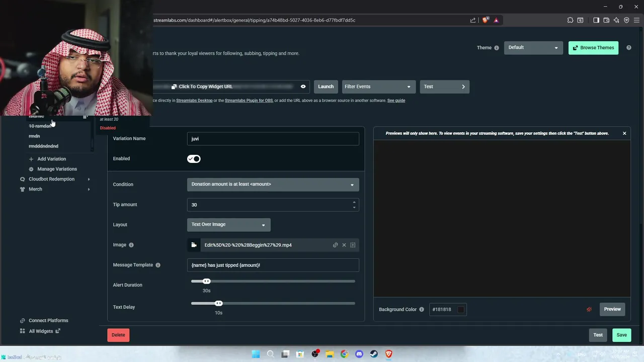Viewport: 644px width, 362px height.
Task: Toggle widget URL visibility eye icon
Action: 303,86
